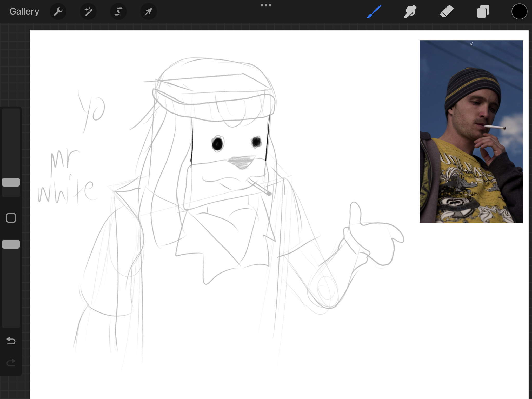This screenshot has height=399, width=532.
Task: Activate the Selection tool
Action: (118, 11)
